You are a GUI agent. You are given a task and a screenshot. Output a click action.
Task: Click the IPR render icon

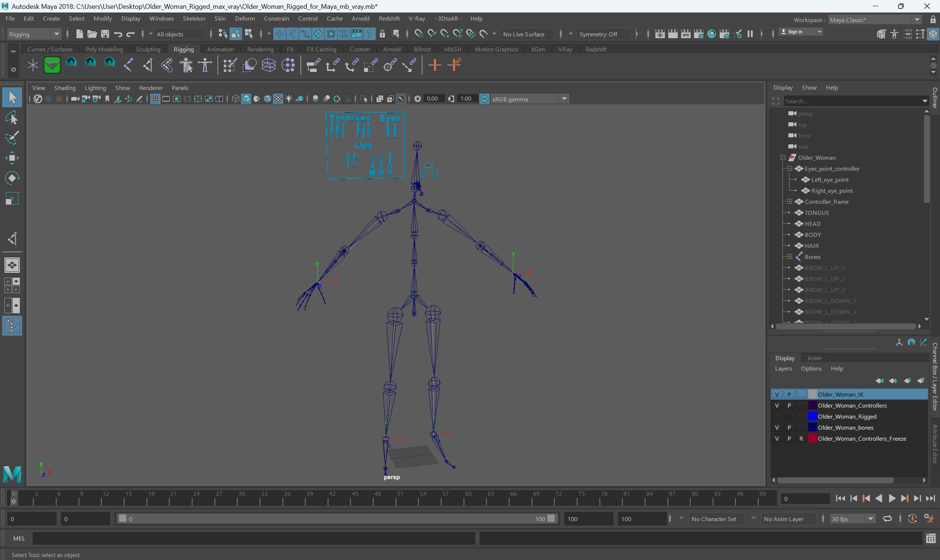[x=685, y=34]
